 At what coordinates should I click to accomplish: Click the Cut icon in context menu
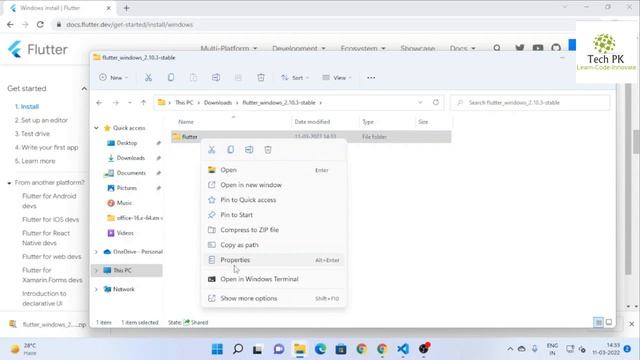click(212, 150)
